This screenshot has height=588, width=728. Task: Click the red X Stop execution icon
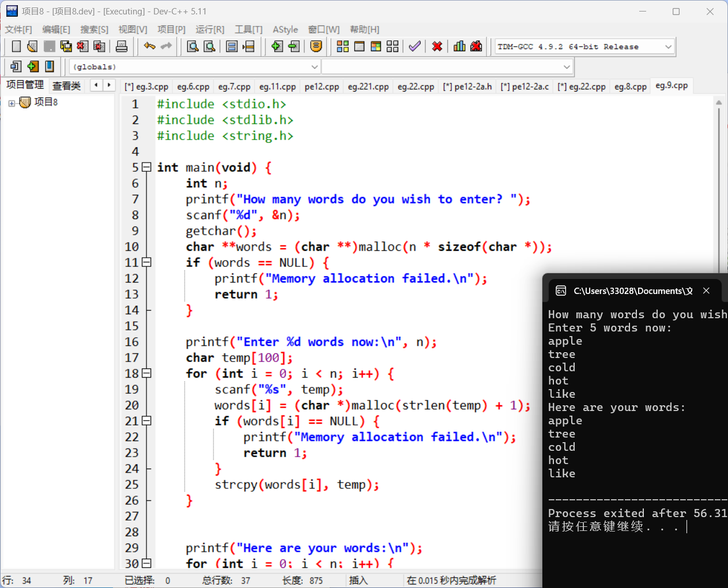pyautogui.click(x=437, y=46)
